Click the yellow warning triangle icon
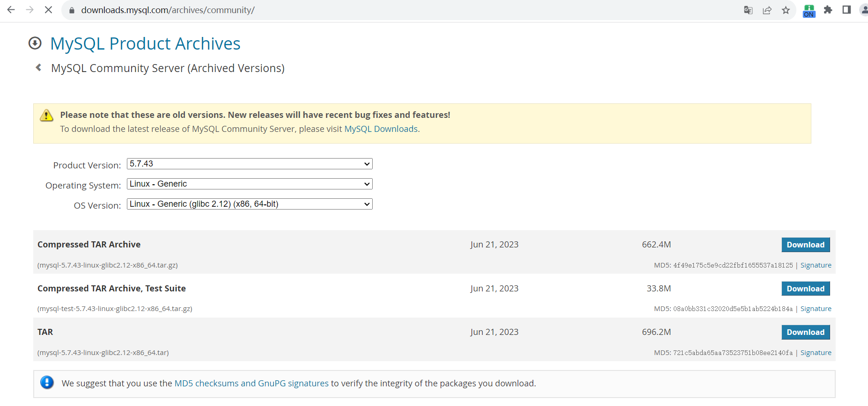The image size is (868, 406). coord(46,115)
